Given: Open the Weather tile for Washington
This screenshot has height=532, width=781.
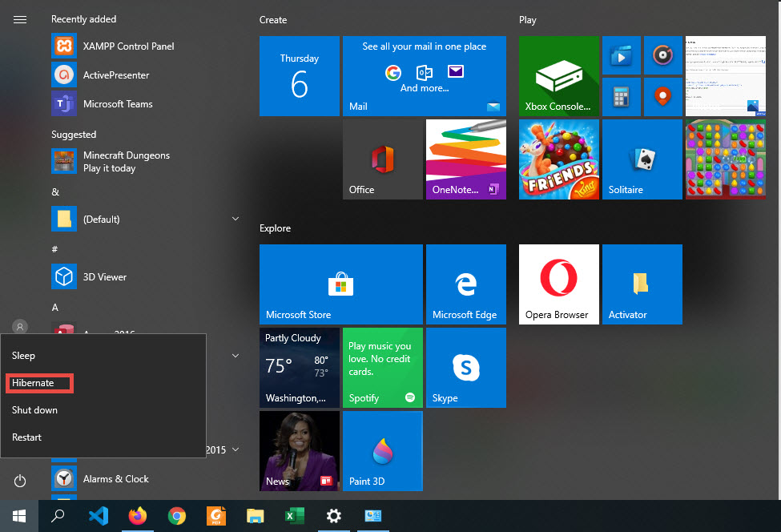Looking at the screenshot, I should (x=299, y=368).
